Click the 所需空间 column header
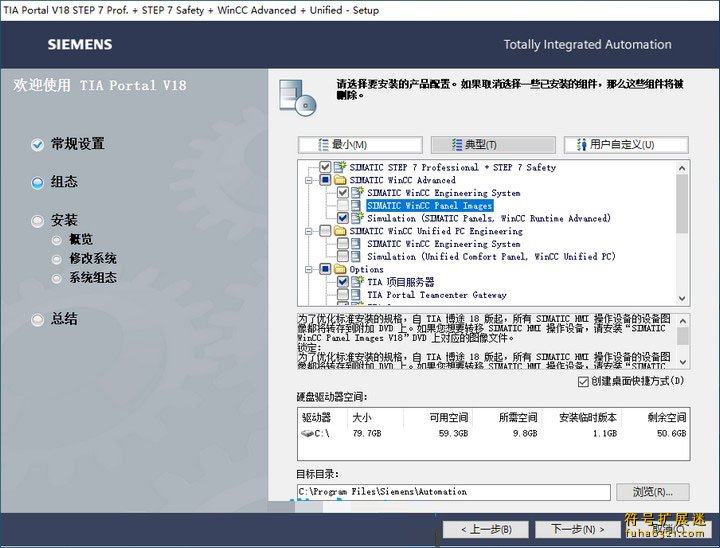Screen dimensions: 720x548 (x=518, y=418)
